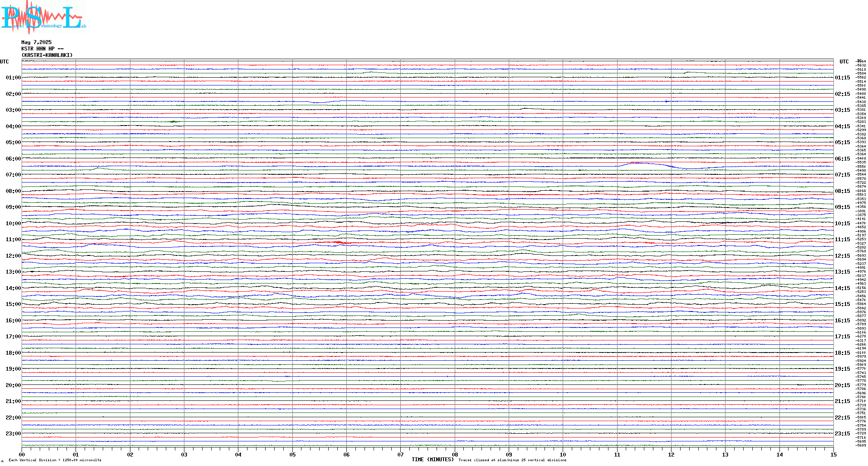Image resolution: width=868 pixels, height=466 pixels.
Task: Click the '18:00' hour label
Action: [x=13, y=353]
